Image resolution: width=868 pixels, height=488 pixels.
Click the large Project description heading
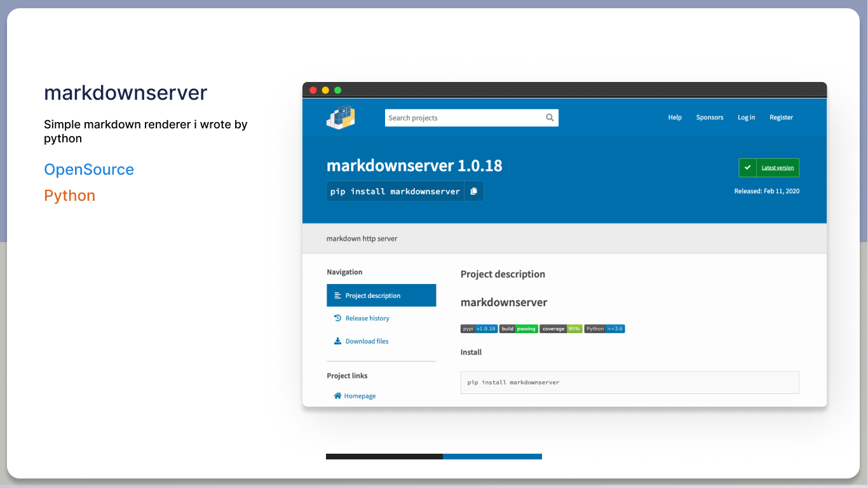coord(503,274)
